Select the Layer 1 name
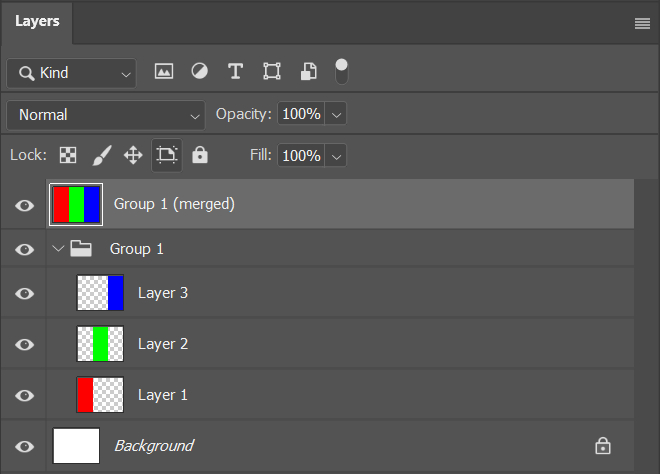Image resolution: width=660 pixels, height=474 pixels. point(163,395)
